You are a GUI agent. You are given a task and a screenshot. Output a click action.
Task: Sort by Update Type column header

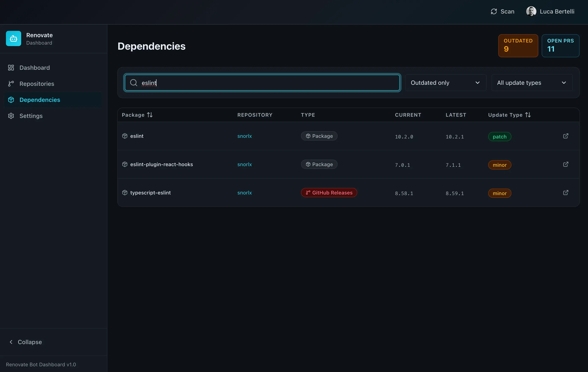tap(509, 115)
